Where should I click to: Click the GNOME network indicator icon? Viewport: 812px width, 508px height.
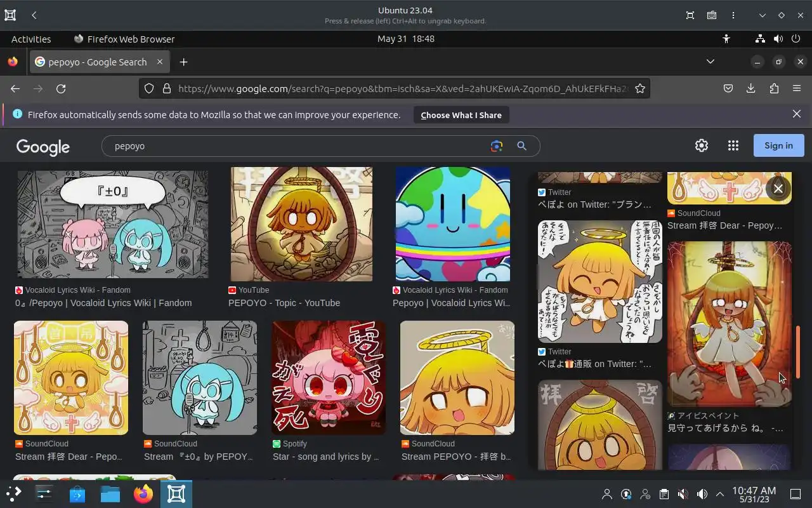760,39
